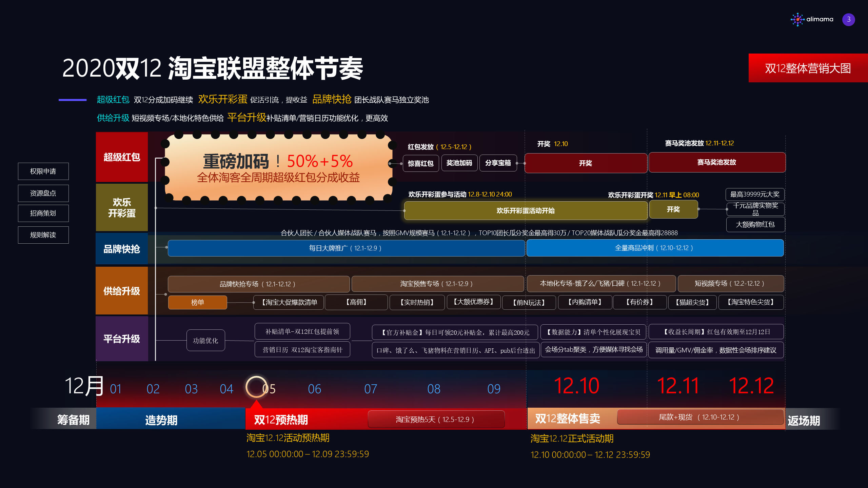Image resolution: width=868 pixels, height=488 pixels.
Task: Click the blue 造势期 phase bar
Action: (x=171, y=419)
